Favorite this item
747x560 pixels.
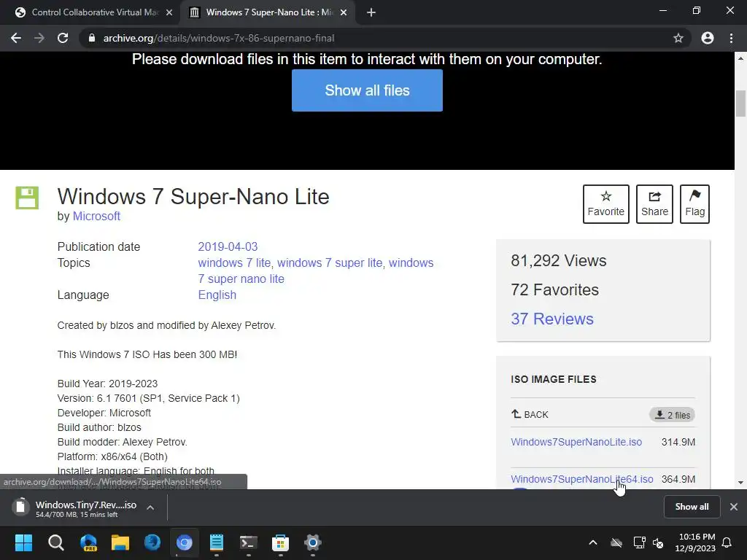605,204
